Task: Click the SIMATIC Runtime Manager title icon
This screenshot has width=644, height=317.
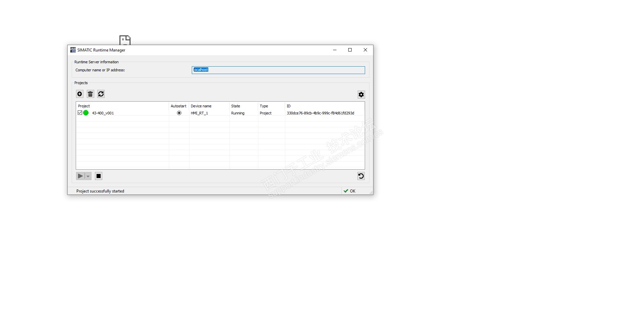Action: pyautogui.click(x=73, y=50)
